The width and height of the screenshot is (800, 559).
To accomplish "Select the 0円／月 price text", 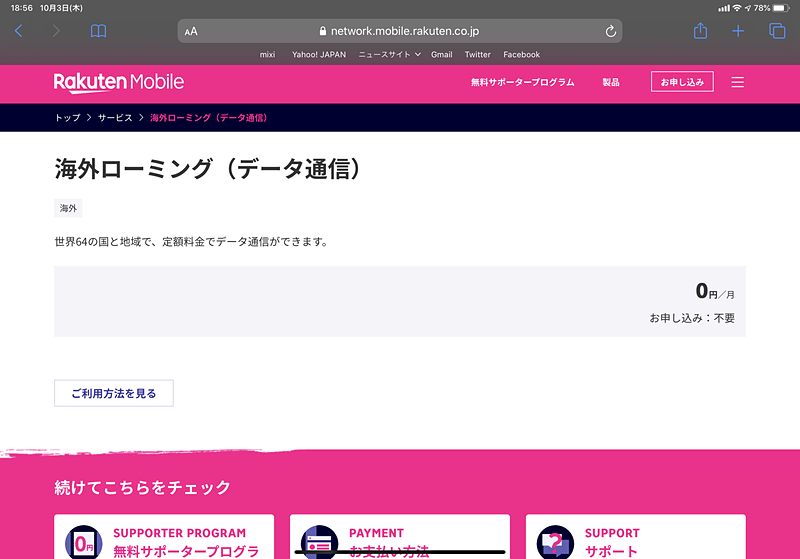I will 715,291.
